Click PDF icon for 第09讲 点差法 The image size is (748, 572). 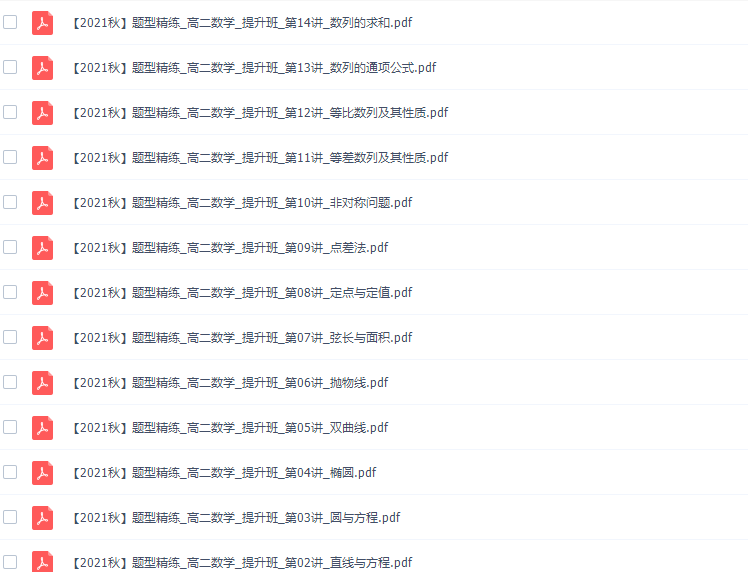click(x=42, y=248)
